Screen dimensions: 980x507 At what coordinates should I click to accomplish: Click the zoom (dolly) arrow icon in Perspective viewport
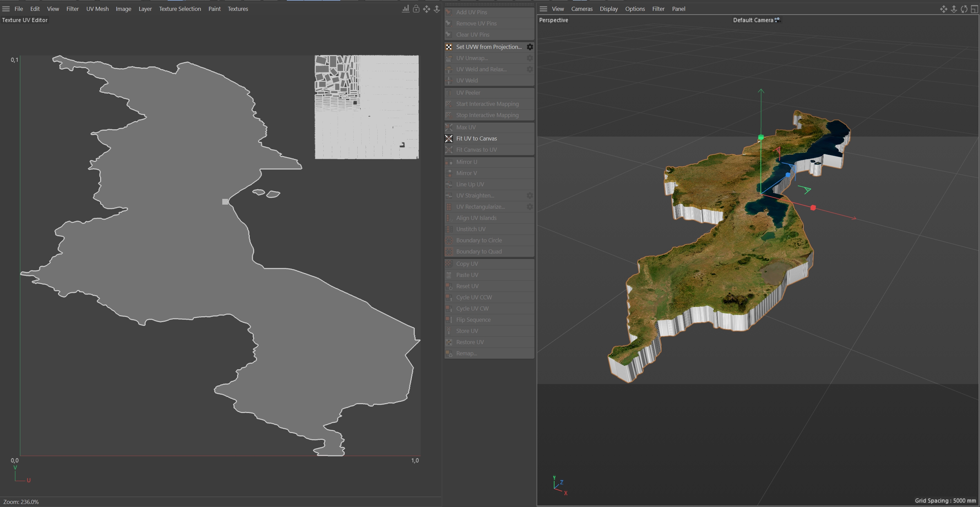pyautogui.click(x=954, y=9)
